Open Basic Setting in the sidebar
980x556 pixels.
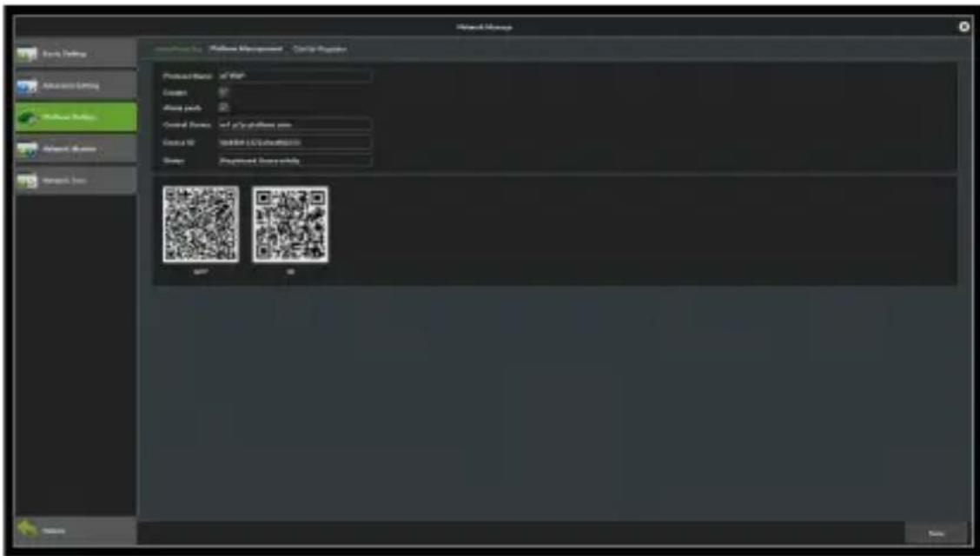coord(76,54)
